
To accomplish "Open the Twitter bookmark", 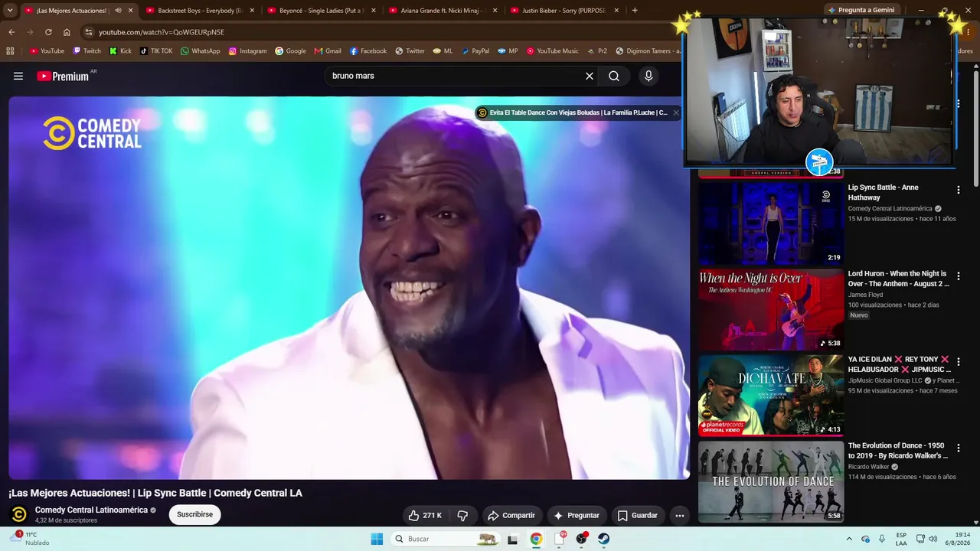I will (x=410, y=51).
